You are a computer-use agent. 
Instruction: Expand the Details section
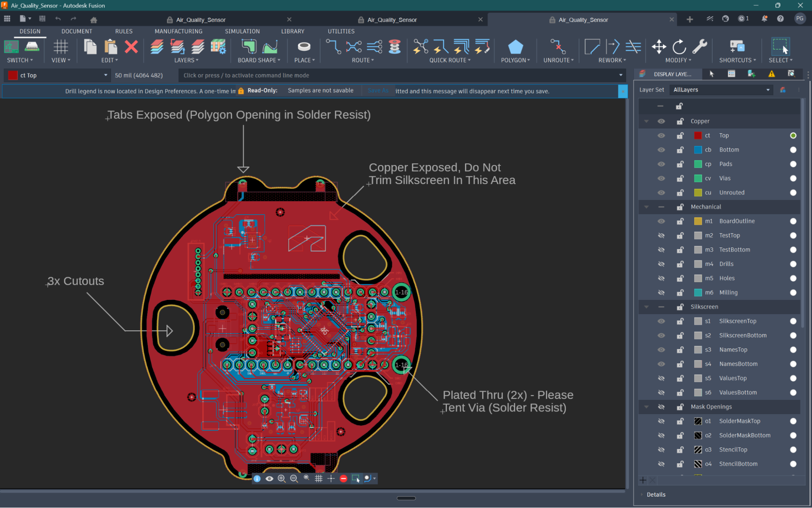point(656,495)
